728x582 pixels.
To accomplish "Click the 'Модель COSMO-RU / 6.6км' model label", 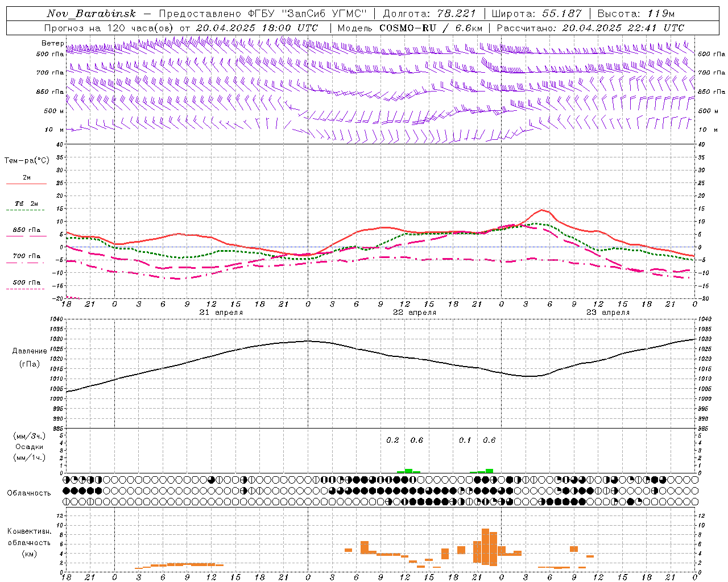I will (410, 28).
